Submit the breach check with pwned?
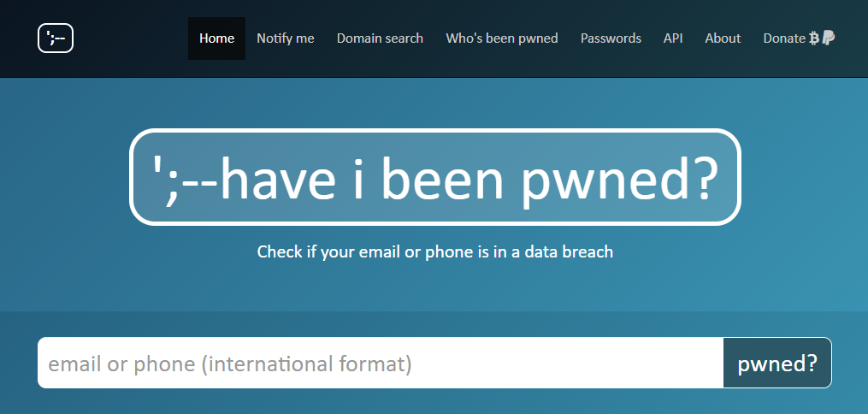 pyautogui.click(x=776, y=364)
